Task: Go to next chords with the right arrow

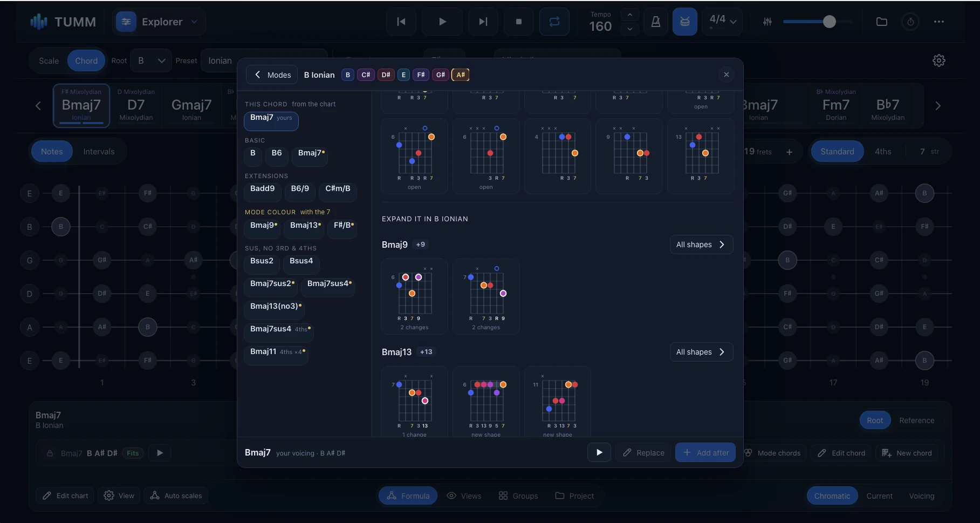Action: (938, 106)
